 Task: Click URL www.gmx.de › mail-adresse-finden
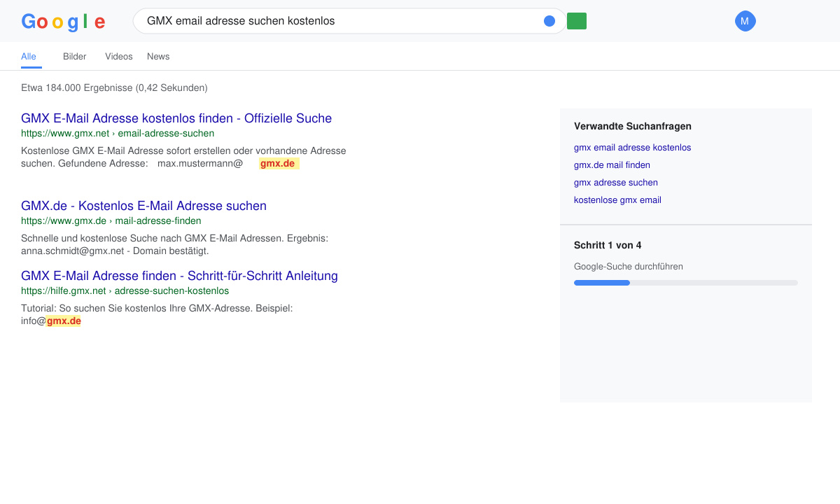pyautogui.click(x=111, y=220)
